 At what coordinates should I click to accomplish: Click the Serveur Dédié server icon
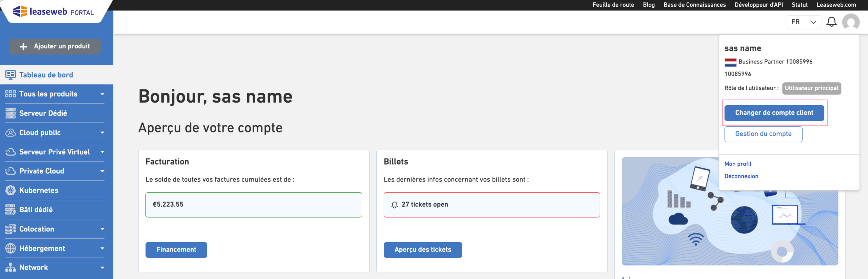(11, 113)
